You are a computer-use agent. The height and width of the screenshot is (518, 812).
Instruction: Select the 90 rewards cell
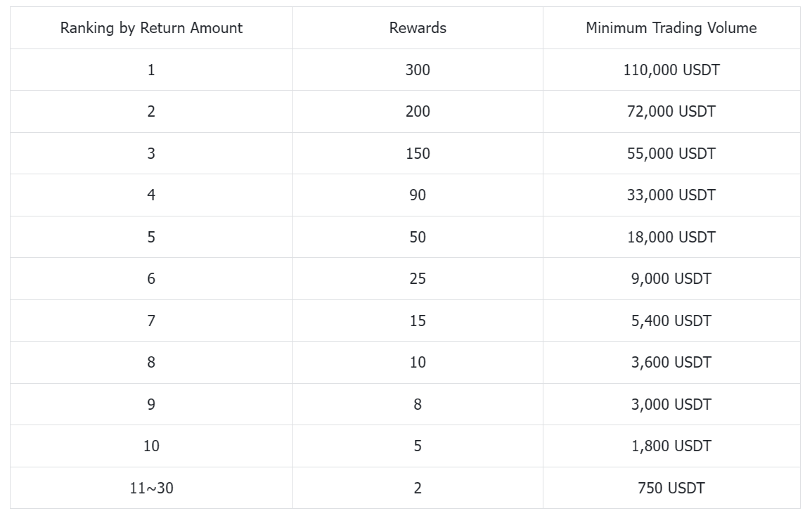[418, 195]
